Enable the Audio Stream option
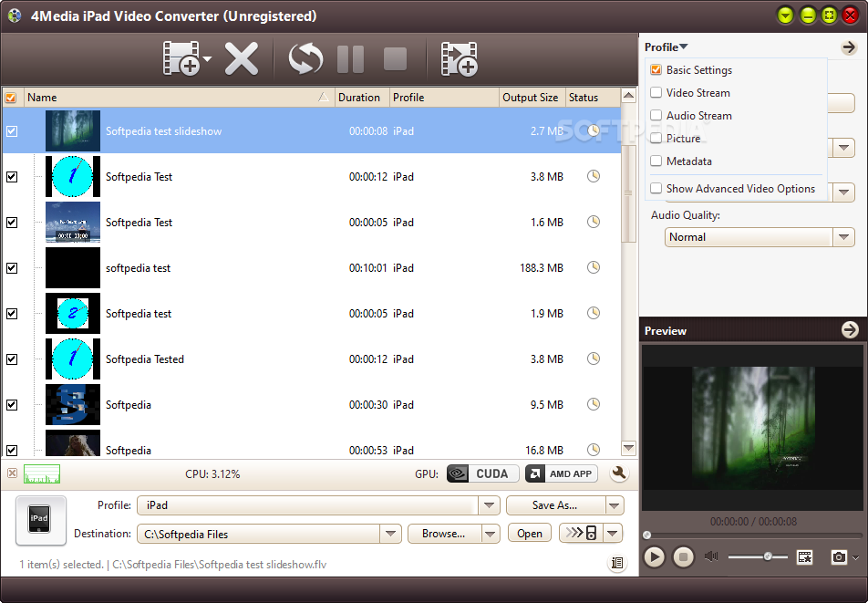Screen dimensions: 868x603 click(656, 115)
